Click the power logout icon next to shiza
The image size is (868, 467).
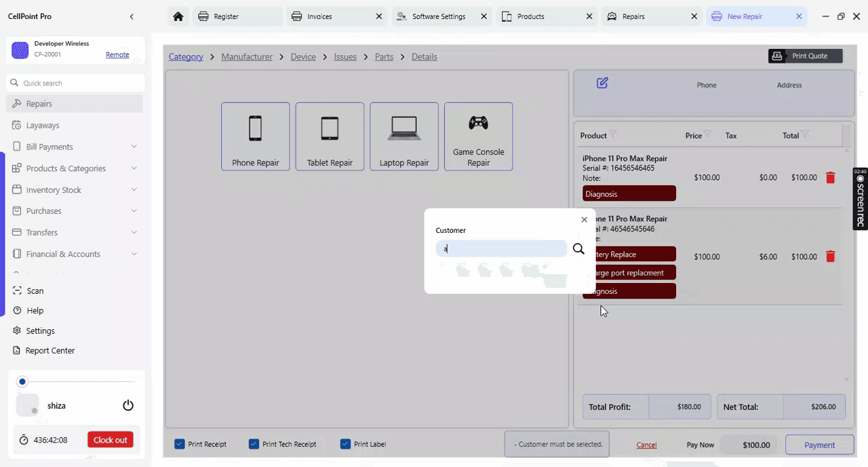pyautogui.click(x=128, y=405)
